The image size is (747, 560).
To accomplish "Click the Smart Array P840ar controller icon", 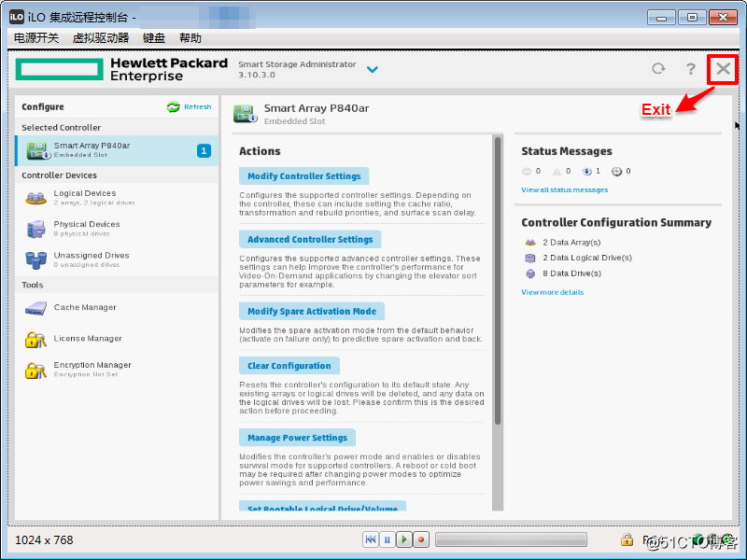I will (245, 114).
